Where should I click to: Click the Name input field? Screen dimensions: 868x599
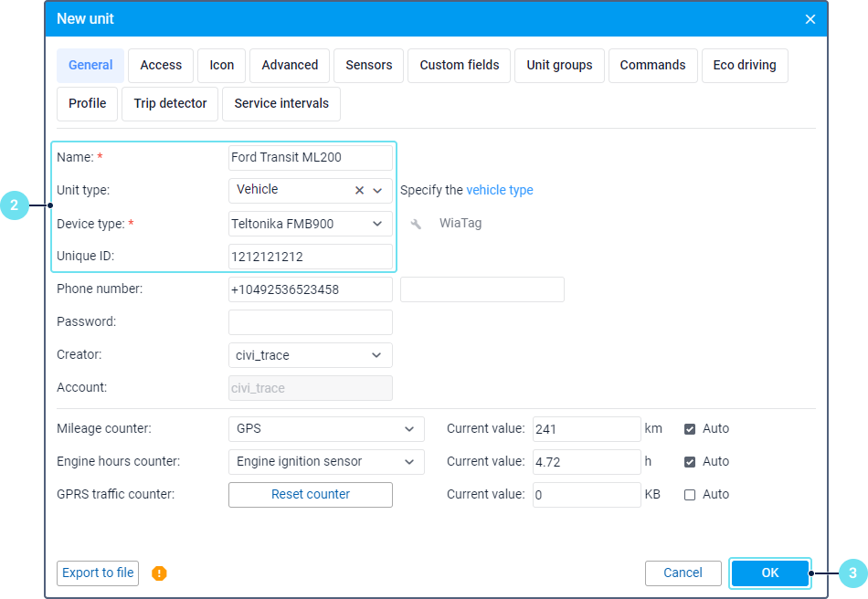click(x=311, y=158)
